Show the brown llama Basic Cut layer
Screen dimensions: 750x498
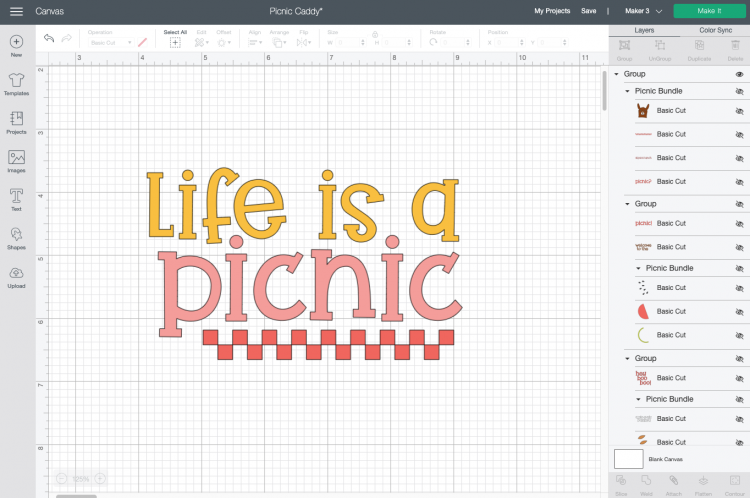coord(739,111)
